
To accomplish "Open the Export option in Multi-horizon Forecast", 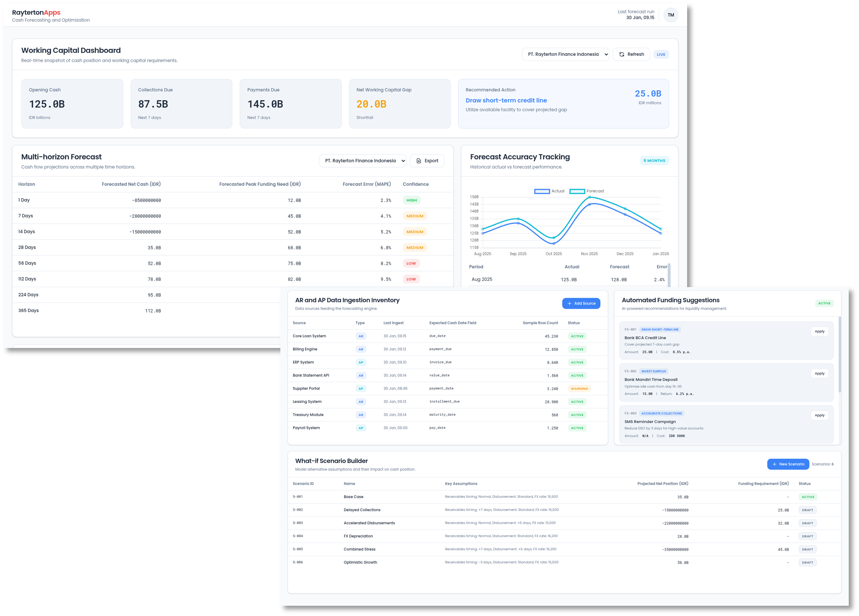I will (x=427, y=161).
